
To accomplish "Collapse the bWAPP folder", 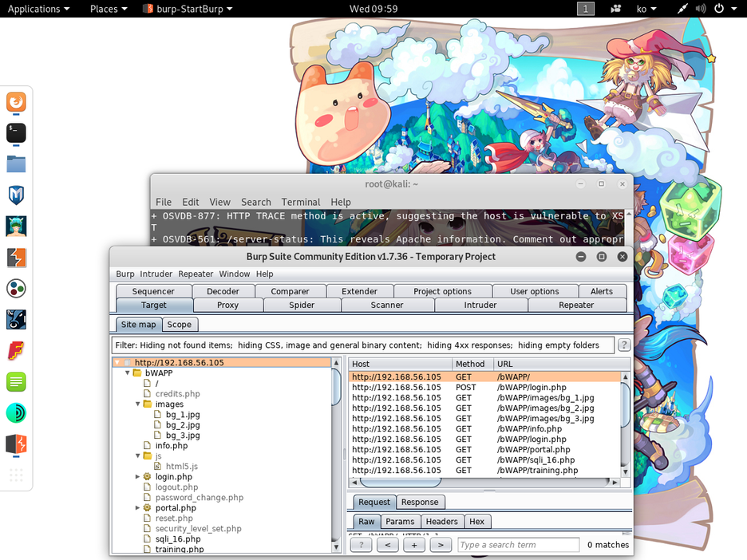I will 128,373.
